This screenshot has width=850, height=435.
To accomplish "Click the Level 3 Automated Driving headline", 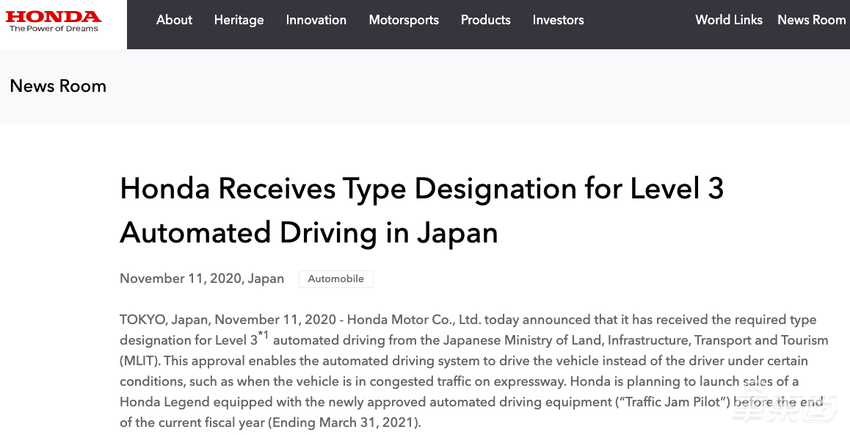I will point(421,210).
